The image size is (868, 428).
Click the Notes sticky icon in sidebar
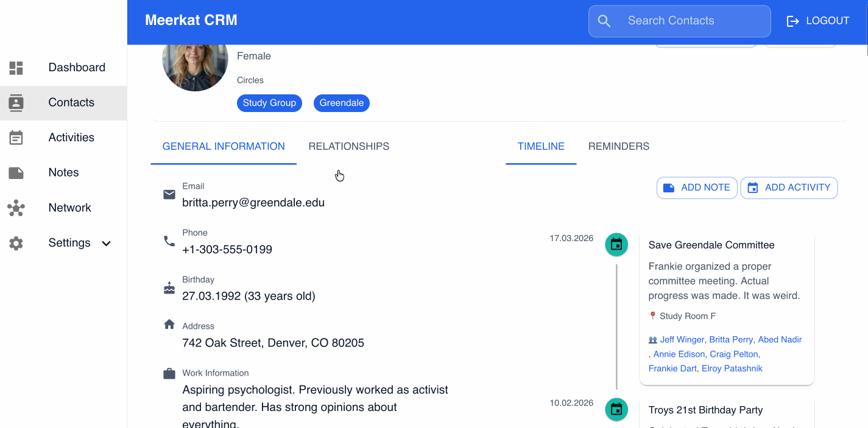click(16, 173)
